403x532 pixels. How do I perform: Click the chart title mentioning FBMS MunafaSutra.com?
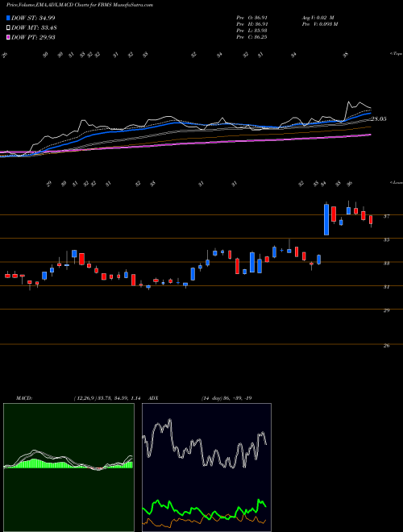[x=80, y=5]
